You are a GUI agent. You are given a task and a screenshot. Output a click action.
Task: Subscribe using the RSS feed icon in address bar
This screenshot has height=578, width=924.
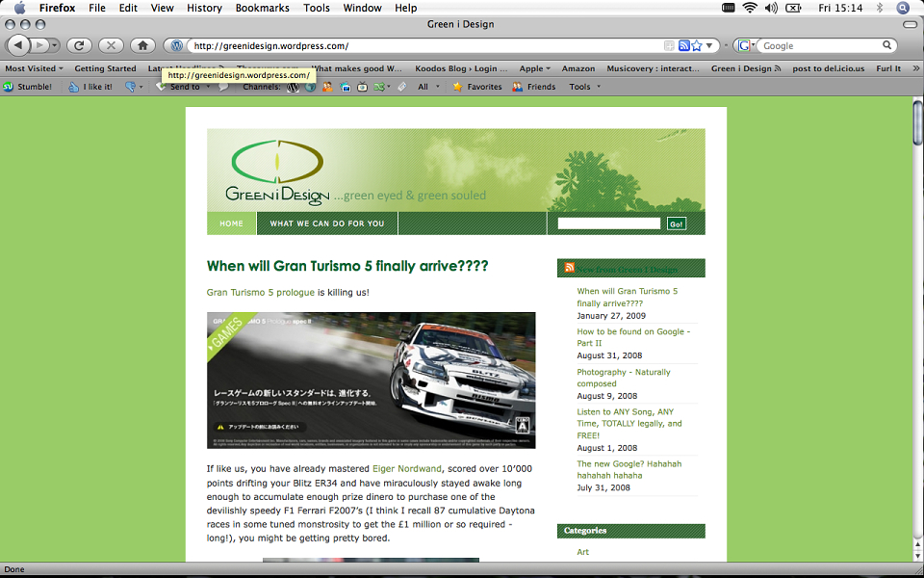coord(684,45)
